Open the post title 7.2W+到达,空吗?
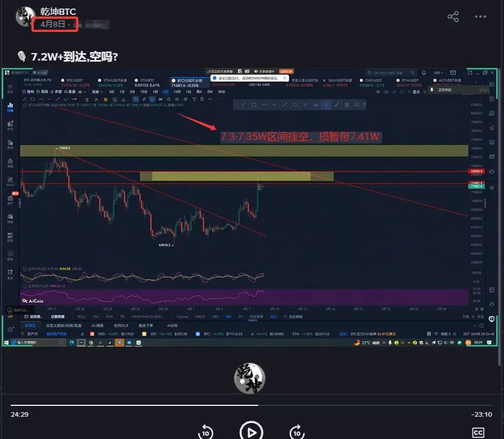Image resolution: width=504 pixels, height=439 pixels. click(x=74, y=57)
